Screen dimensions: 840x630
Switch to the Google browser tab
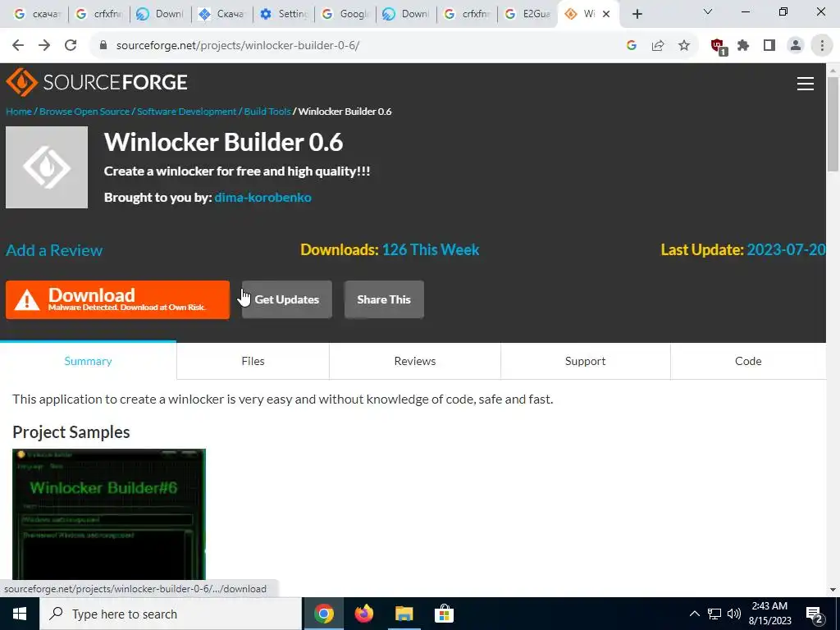[345, 14]
